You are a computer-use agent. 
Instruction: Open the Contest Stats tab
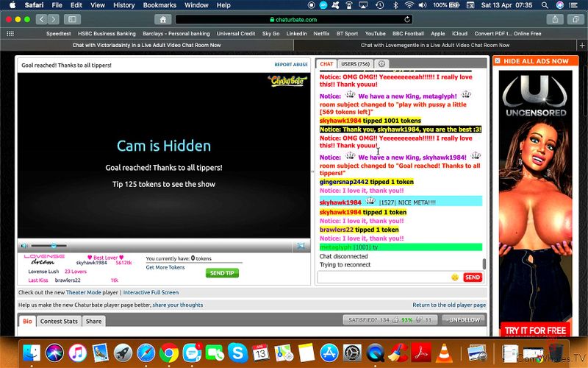59,321
